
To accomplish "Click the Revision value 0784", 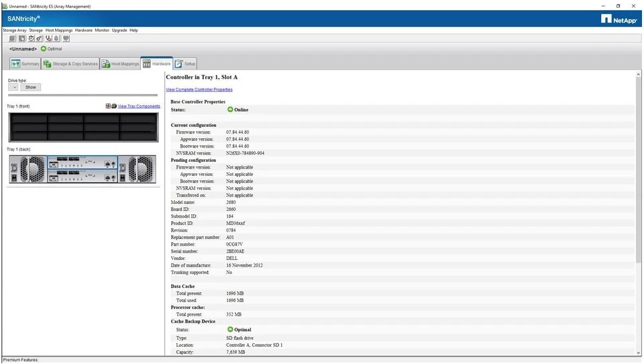I will [231, 230].
